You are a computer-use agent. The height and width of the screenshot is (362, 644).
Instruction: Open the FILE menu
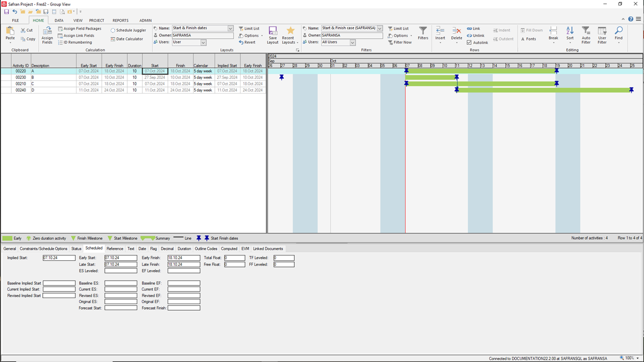click(16, 21)
